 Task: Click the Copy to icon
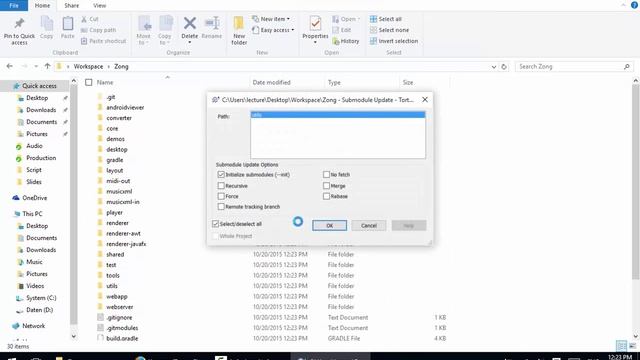(165, 24)
